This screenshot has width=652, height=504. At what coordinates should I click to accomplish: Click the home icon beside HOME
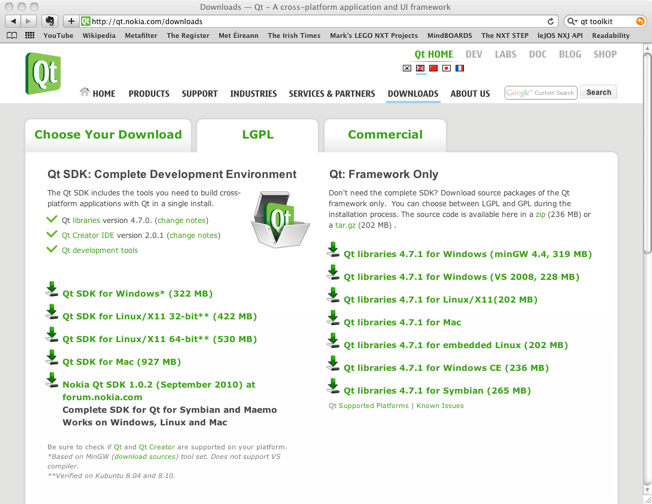[84, 93]
